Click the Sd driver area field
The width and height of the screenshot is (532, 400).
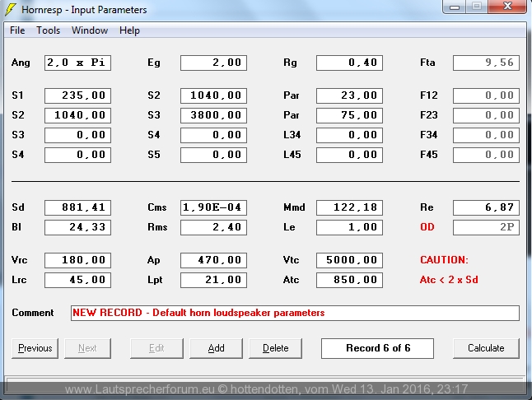pos(77,207)
